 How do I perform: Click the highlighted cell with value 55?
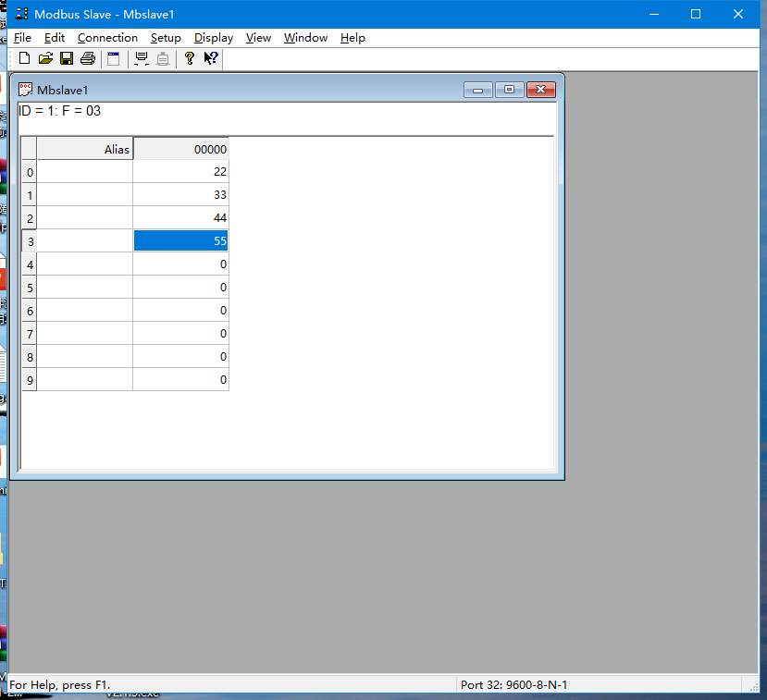[x=180, y=240]
